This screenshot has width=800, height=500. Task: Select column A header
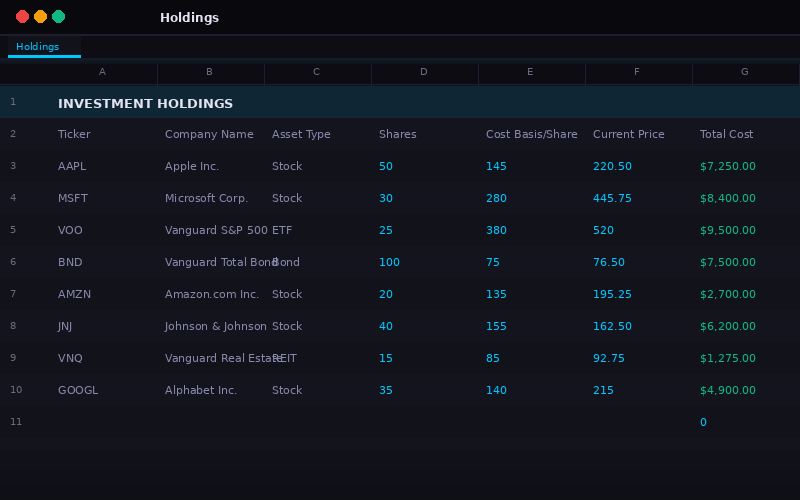(103, 72)
